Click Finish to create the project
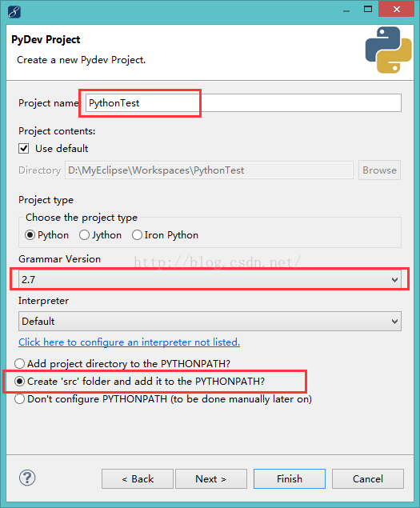The width and height of the screenshot is (420, 508). [290, 478]
